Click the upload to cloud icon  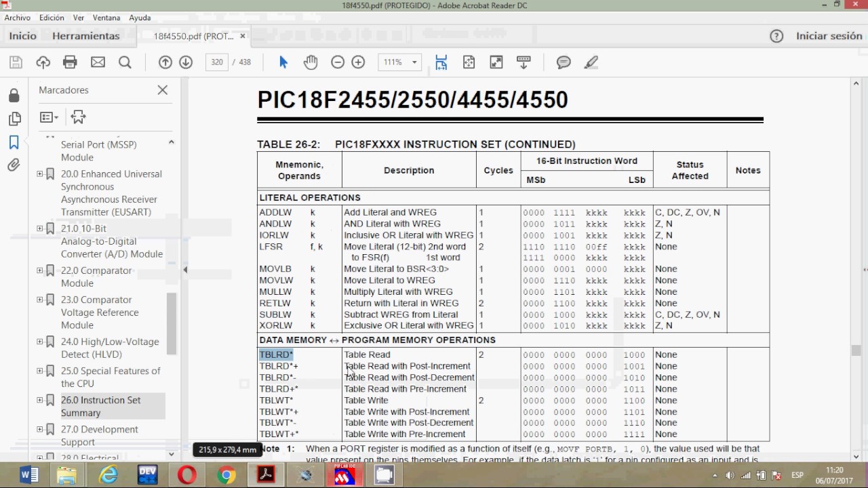[x=43, y=62]
